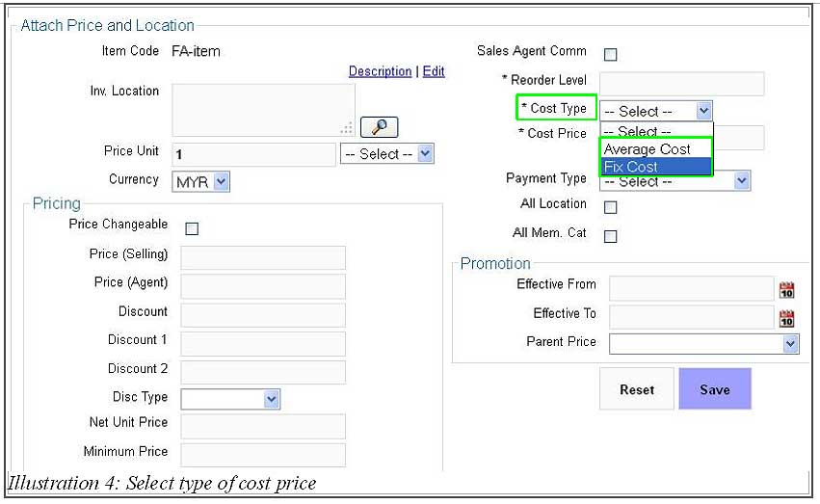Image resolution: width=820 pixels, height=504 pixels.
Task: Open the Description link
Action: (x=381, y=71)
